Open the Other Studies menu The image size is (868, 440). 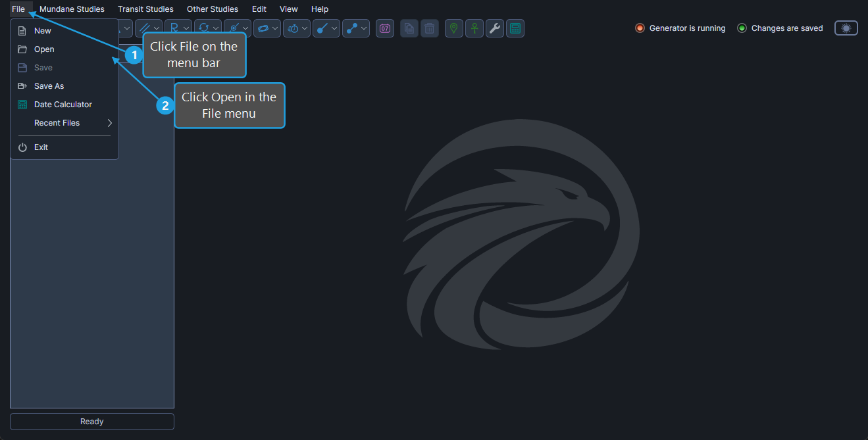(x=213, y=9)
